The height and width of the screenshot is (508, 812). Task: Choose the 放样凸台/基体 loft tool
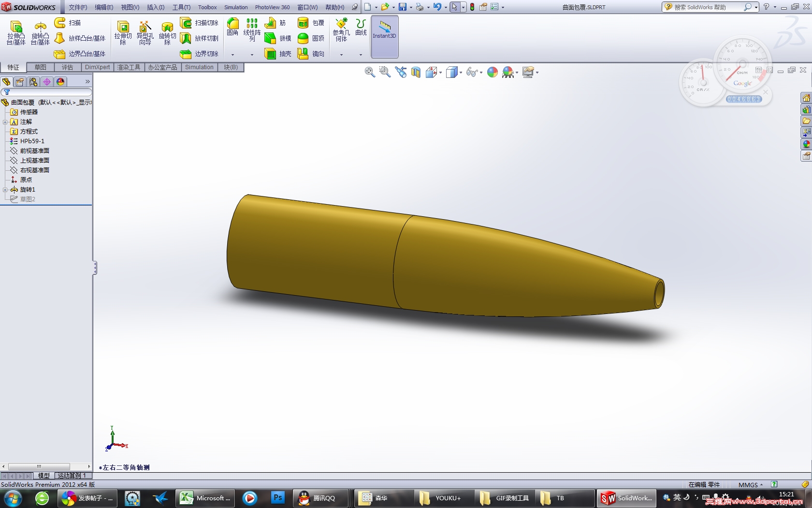pos(80,38)
